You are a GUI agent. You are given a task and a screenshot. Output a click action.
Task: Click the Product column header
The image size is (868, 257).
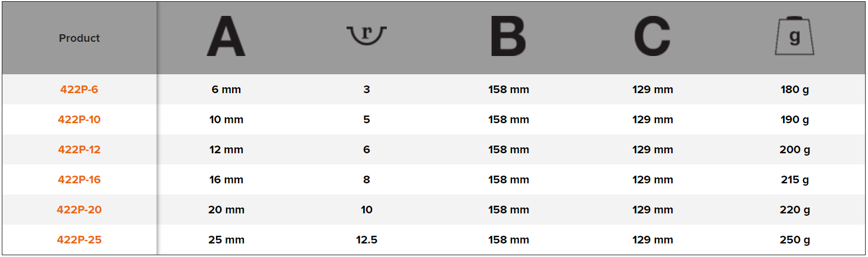(79, 38)
